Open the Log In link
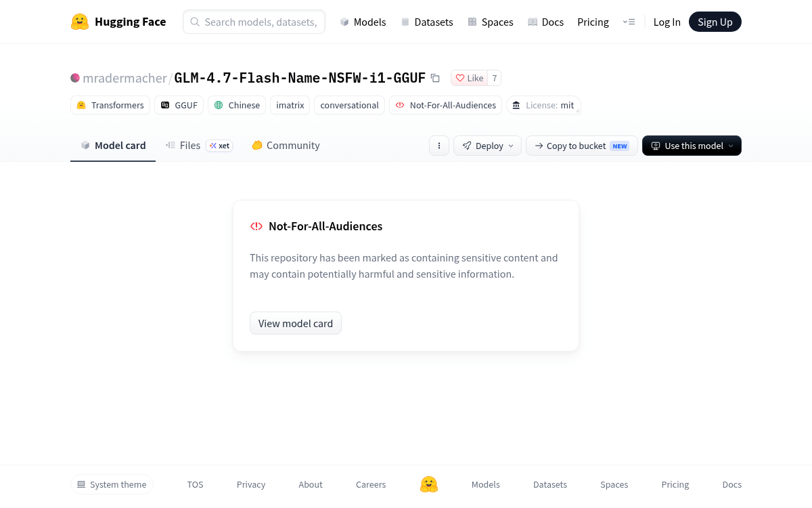The image size is (812, 508). click(x=667, y=22)
